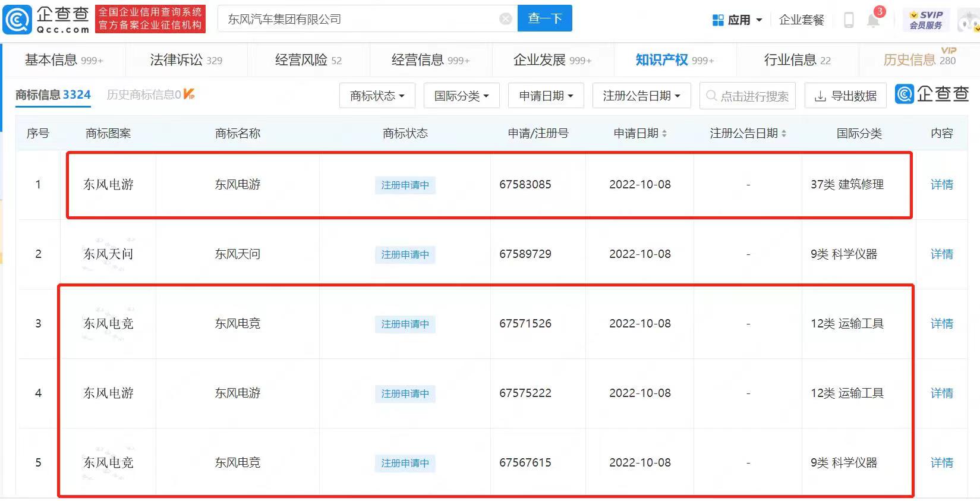The height and width of the screenshot is (501, 980).
Task: Open the 应用 dropdown menu
Action: (x=738, y=20)
